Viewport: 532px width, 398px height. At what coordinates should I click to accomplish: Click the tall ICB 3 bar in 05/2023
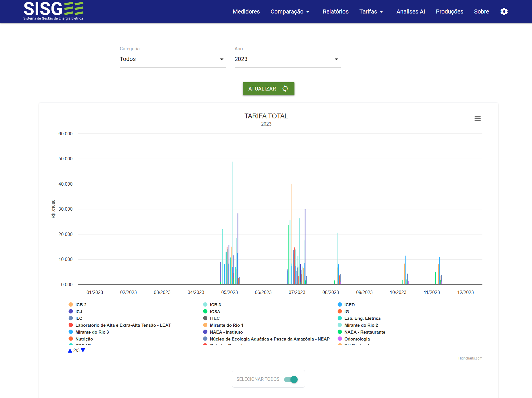click(232, 223)
